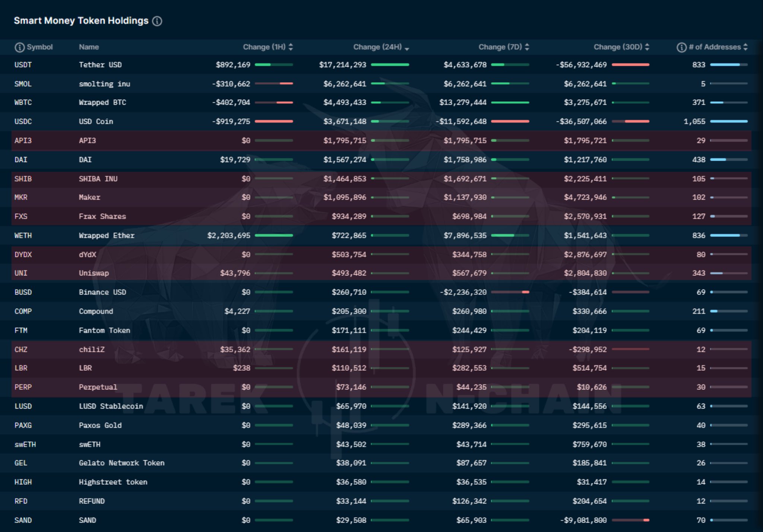
Task: Select the LBR symbol cell
Action: point(21,368)
